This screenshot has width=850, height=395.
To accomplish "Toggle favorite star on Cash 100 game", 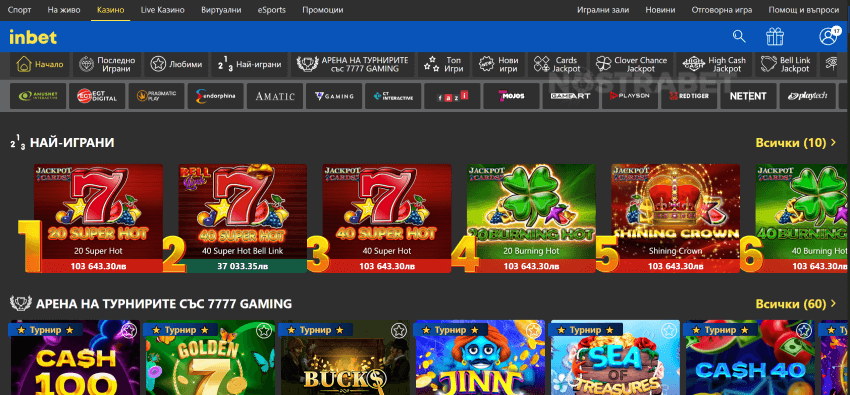I will (x=128, y=329).
